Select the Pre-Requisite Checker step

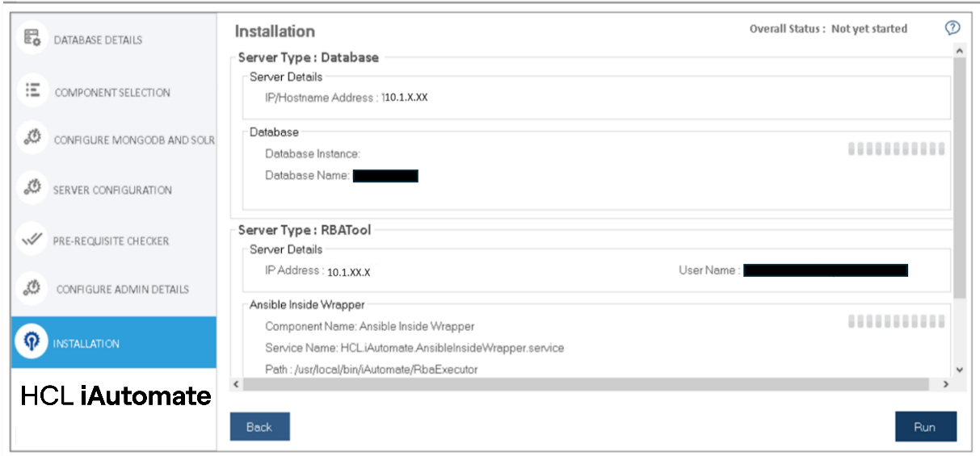coord(111,241)
